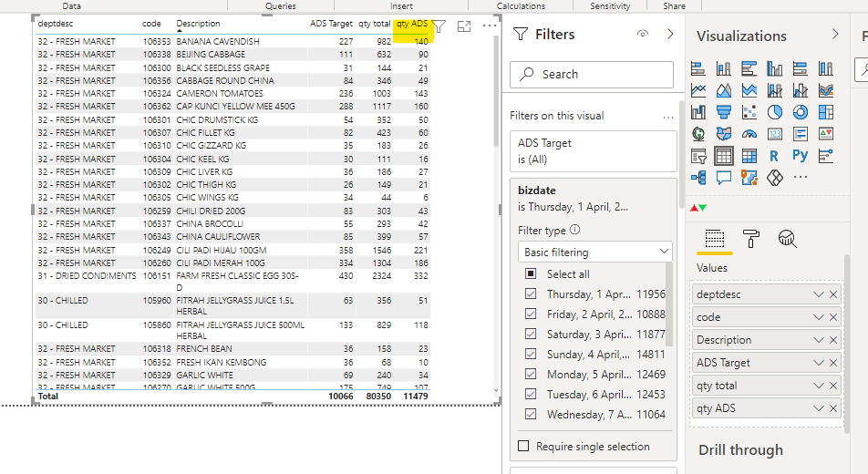Select the Decomposition tree visual
Viewport: 868px width, 474px height.
point(698,178)
